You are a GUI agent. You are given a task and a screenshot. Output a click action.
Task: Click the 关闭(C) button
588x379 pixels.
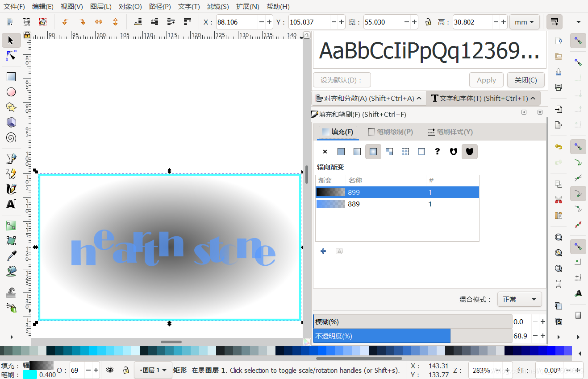point(525,80)
